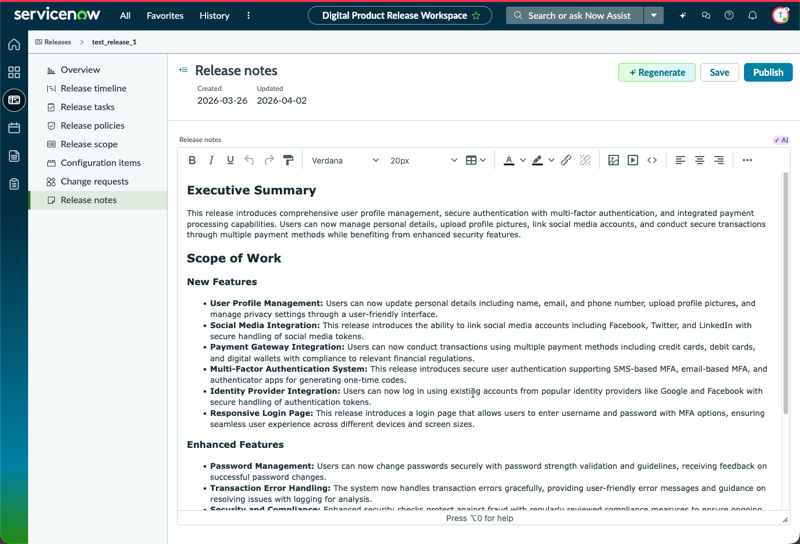Open the calendar icon in left rail
This screenshot has height=544, width=800.
pos(14,128)
